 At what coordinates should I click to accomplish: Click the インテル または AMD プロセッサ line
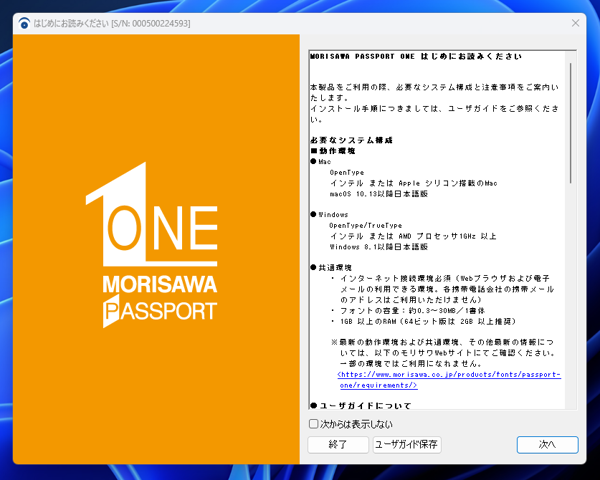413,236
